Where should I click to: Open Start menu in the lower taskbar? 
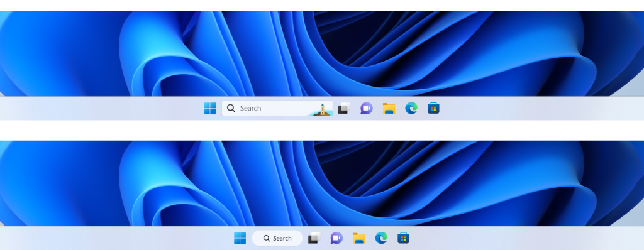[240, 238]
